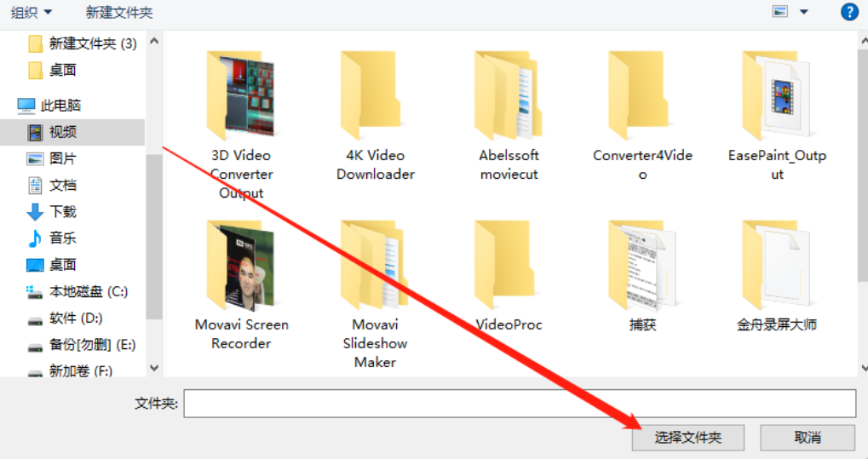
Task: Click the 本地磁盘 (C:) drive icon
Action: pos(34,292)
